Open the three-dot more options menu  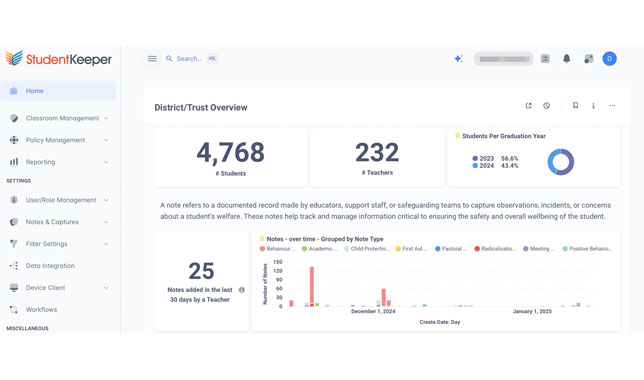(612, 106)
